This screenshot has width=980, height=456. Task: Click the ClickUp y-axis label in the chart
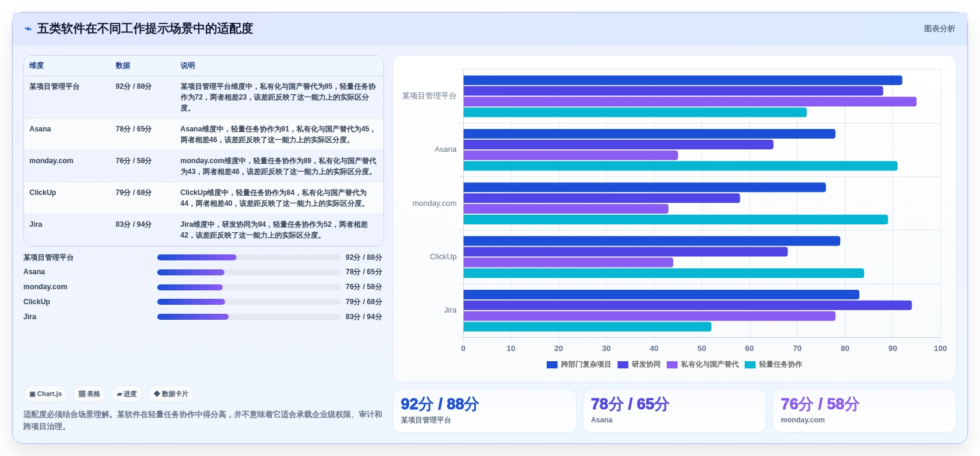click(443, 257)
